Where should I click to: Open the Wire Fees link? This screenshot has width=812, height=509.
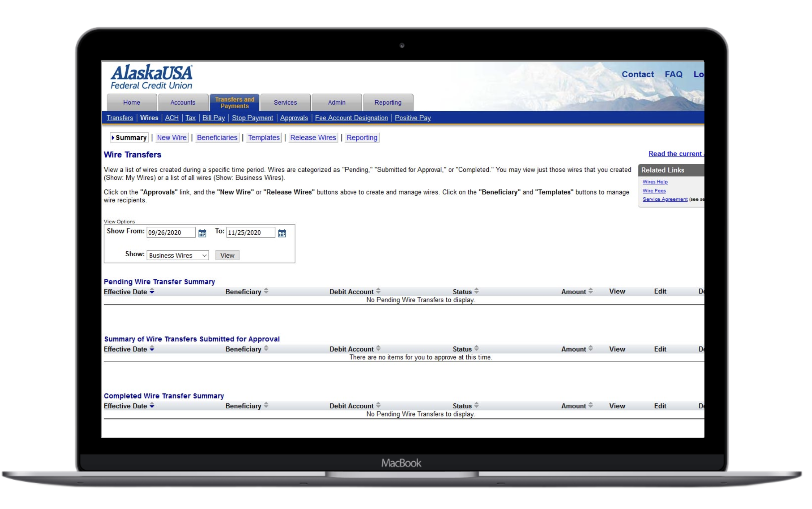click(655, 191)
